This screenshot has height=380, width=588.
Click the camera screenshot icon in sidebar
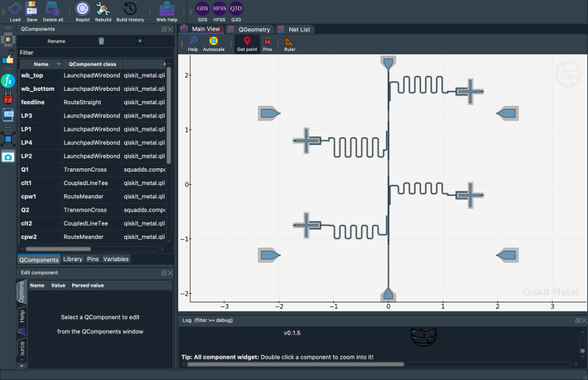(8, 157)
